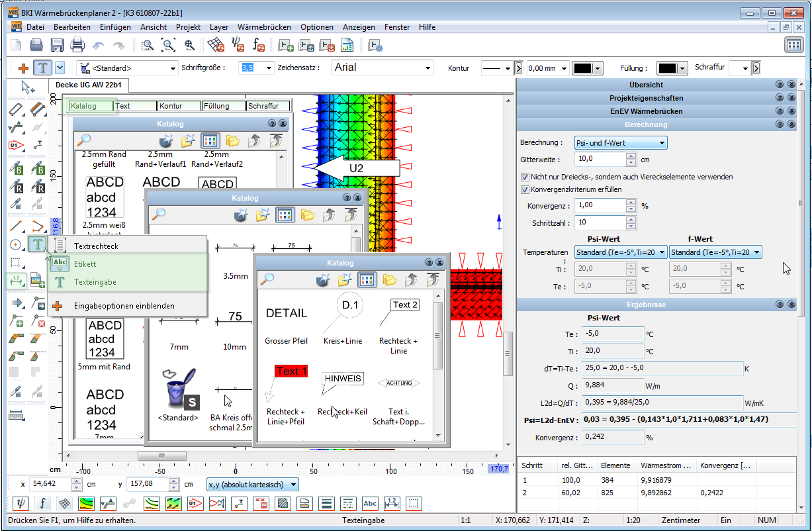Open the 'x,y (absolut kartesisch)' coordinate dropdown
The width and height of the screenshot is (812, 531).
tap(253, 485)
